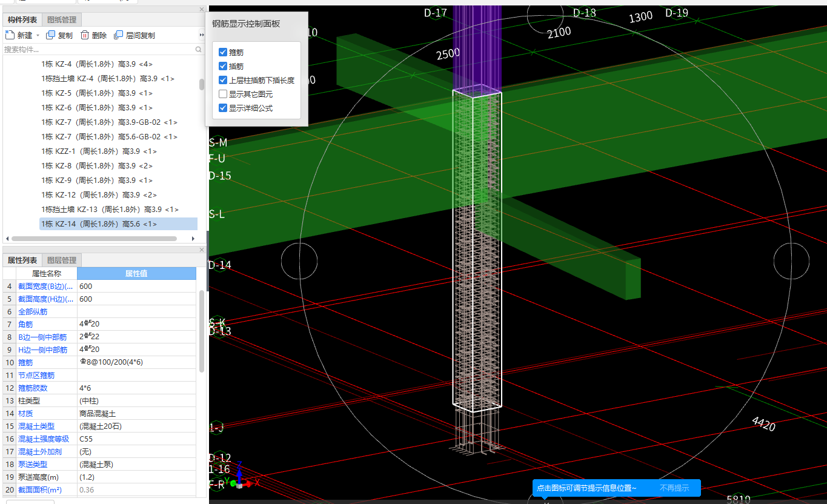The height and width of the screenshot is (504, 827).
Task: Open the 新建 dropdown arrow
Action: coord(38,36)
